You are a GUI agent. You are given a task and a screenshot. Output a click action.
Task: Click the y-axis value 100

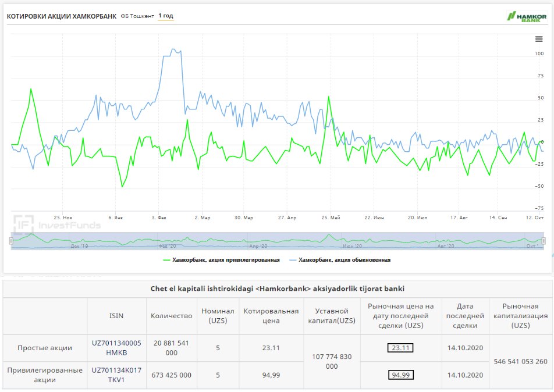coord(539,54)
